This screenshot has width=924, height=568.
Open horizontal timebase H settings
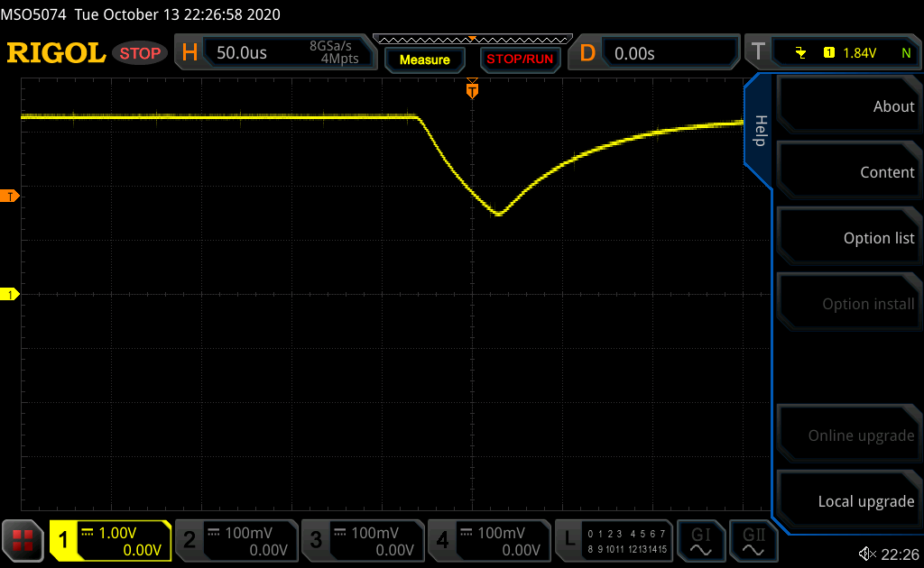189,53
